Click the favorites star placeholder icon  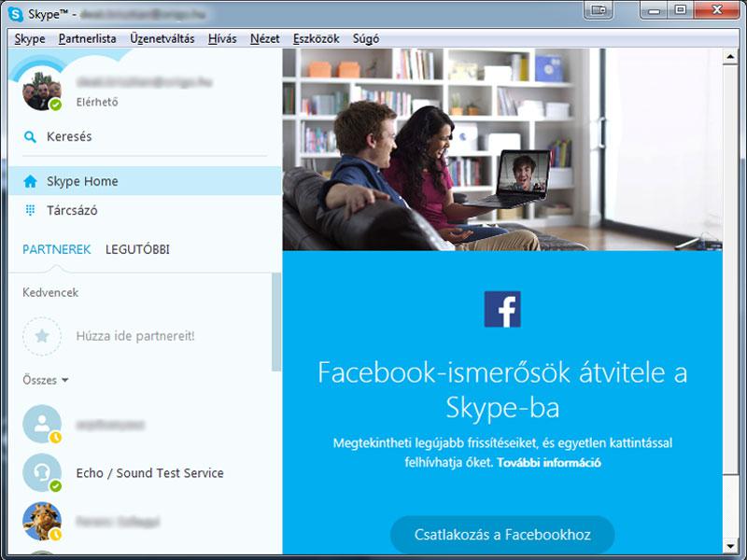(42, 336)
